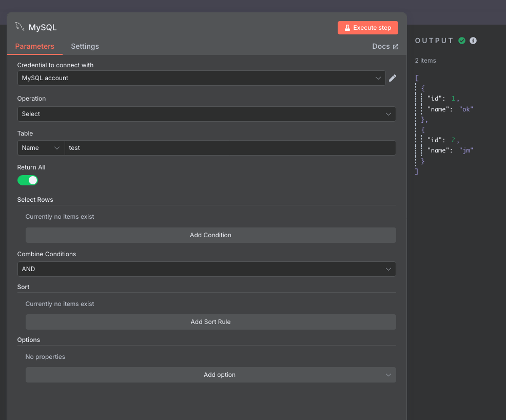Open the Operation dropdown showing Select

[206, 114]
